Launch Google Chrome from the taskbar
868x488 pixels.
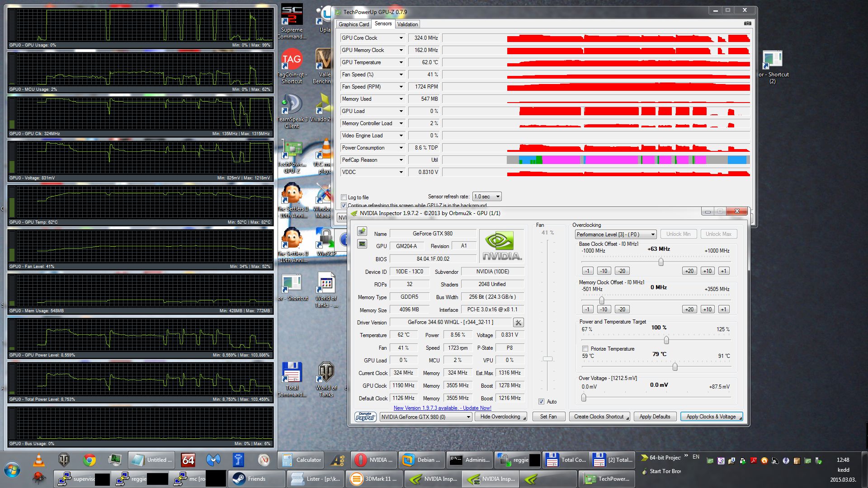(90, 460)
